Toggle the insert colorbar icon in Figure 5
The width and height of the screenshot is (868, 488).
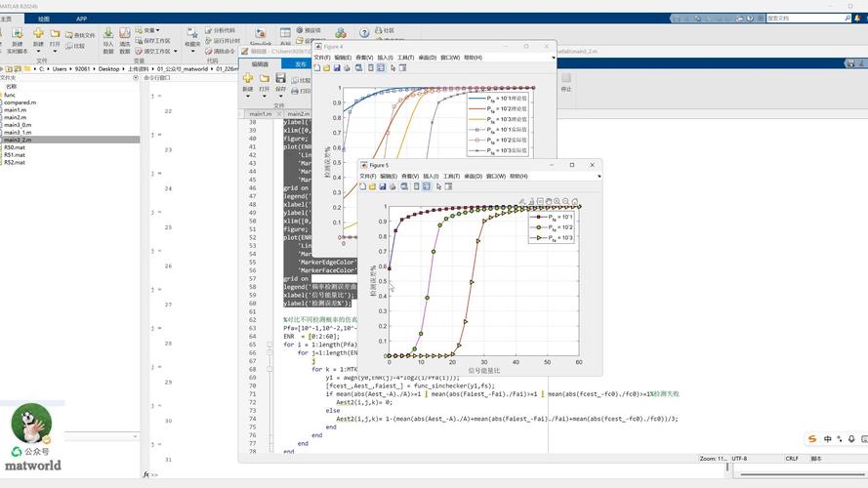[x=415, y=185]
